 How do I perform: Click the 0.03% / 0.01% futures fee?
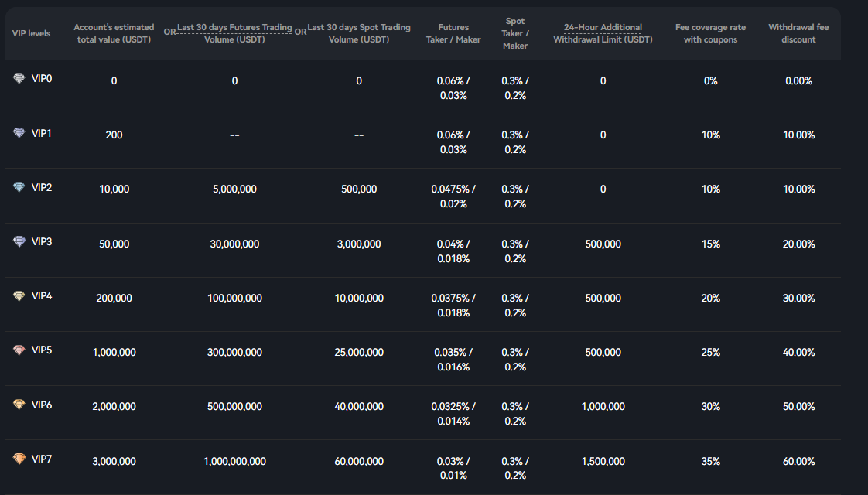[x=453, y=469]
